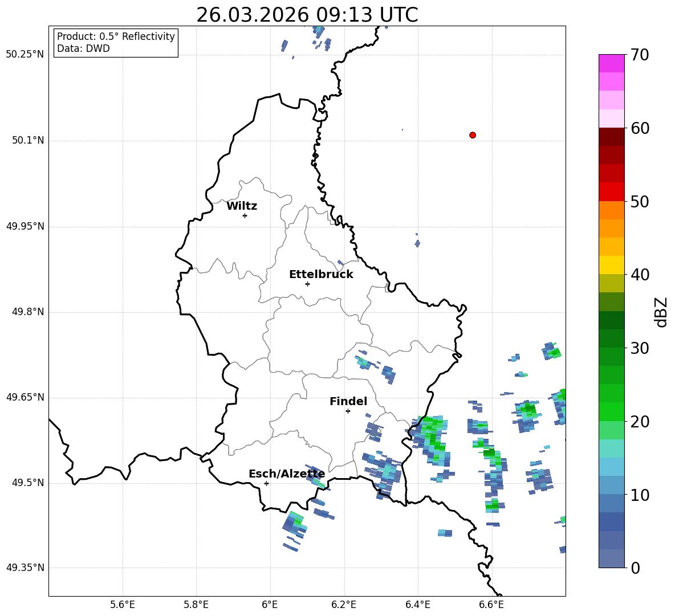
Task: Click the Esch/Alzette station label
Action: [x=287, y=474]
